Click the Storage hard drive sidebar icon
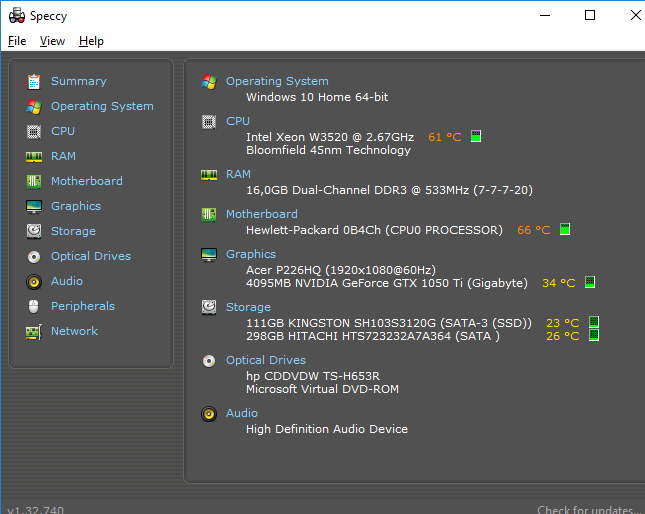 tap(34, 232)
